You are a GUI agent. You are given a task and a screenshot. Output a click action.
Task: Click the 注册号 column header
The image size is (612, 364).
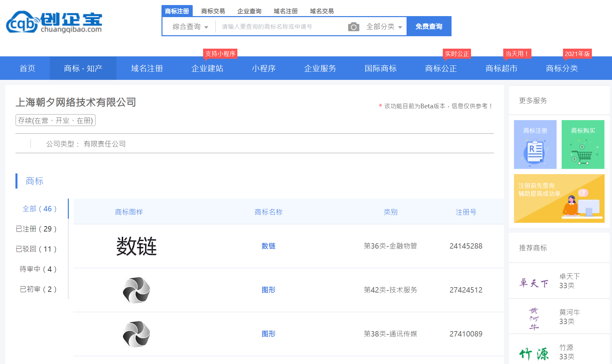click(x=466, y=212)
